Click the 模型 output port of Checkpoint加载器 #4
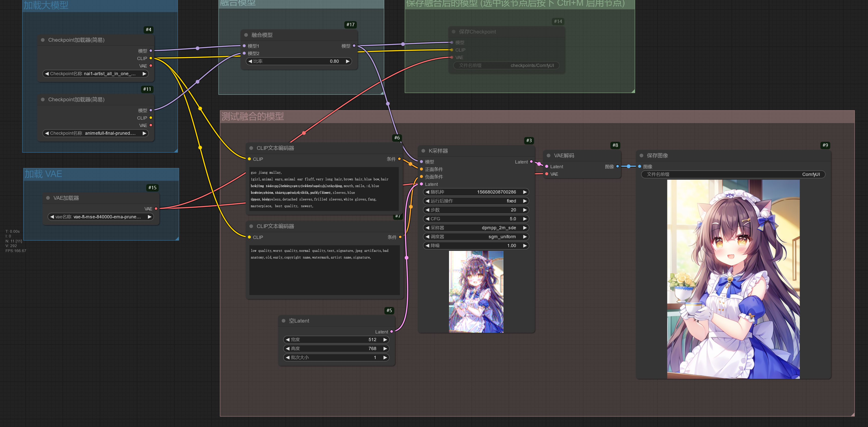This screenshot has height=427, width=868. tap(151, 51)
